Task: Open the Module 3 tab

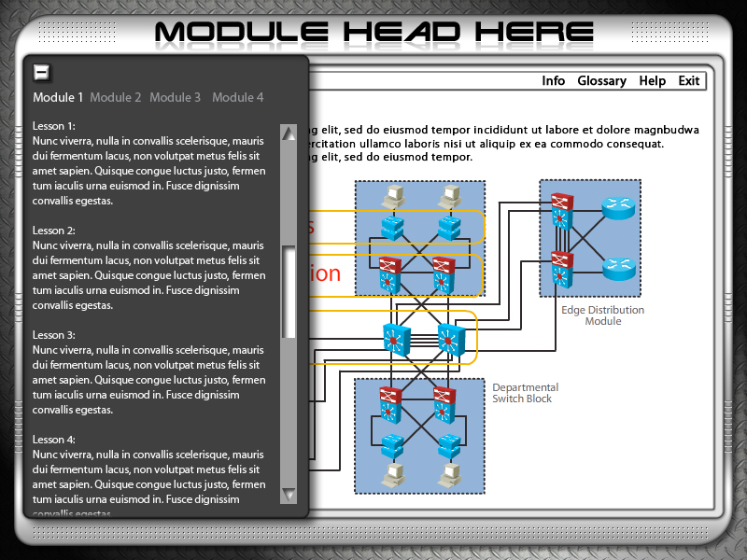Action: point(175,97)
